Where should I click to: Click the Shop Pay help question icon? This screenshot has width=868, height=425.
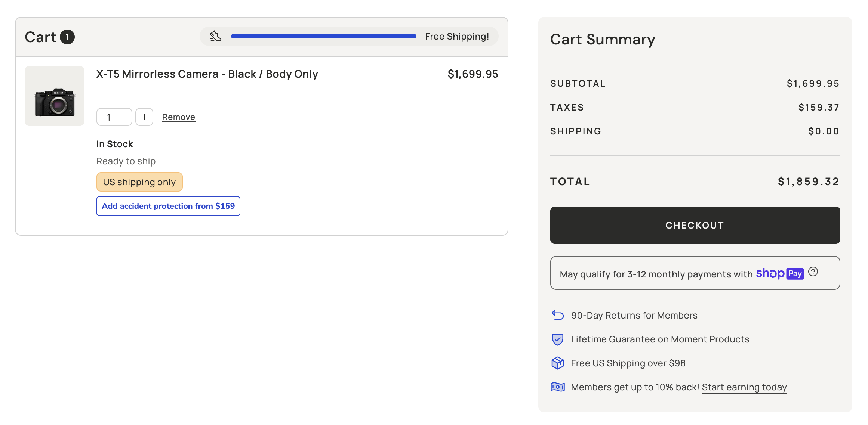(813, 272)
